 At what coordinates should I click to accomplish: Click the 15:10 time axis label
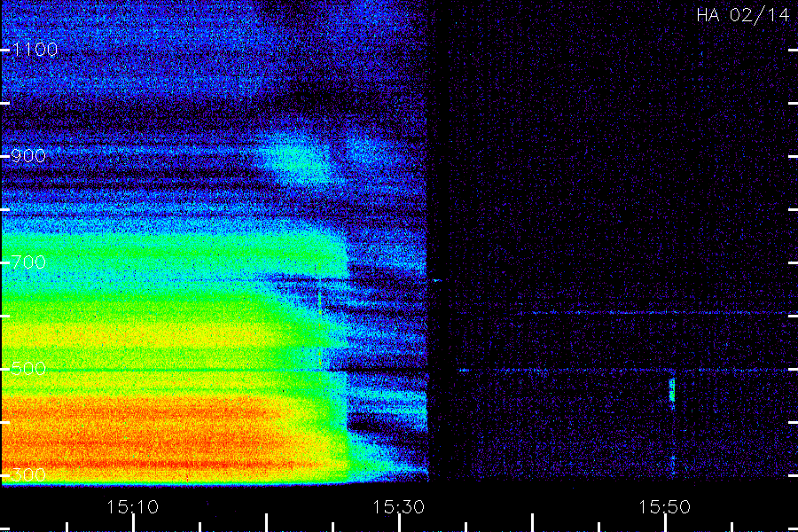(x=132, y=507)
